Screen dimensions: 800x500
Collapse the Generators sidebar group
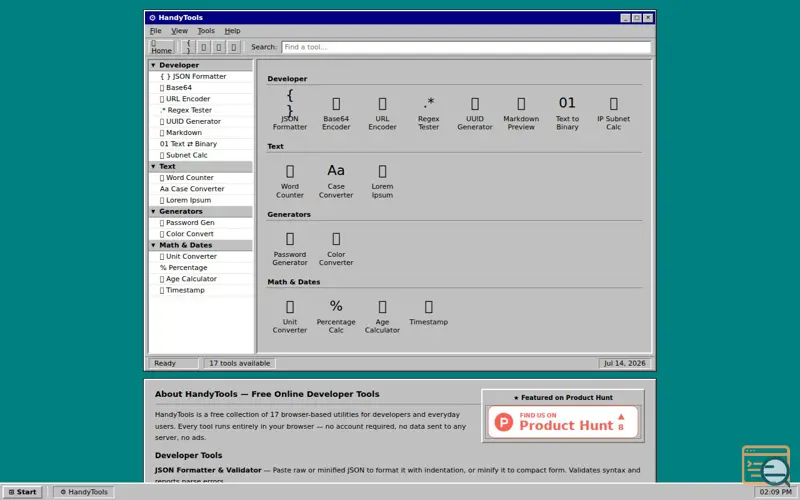201,211
